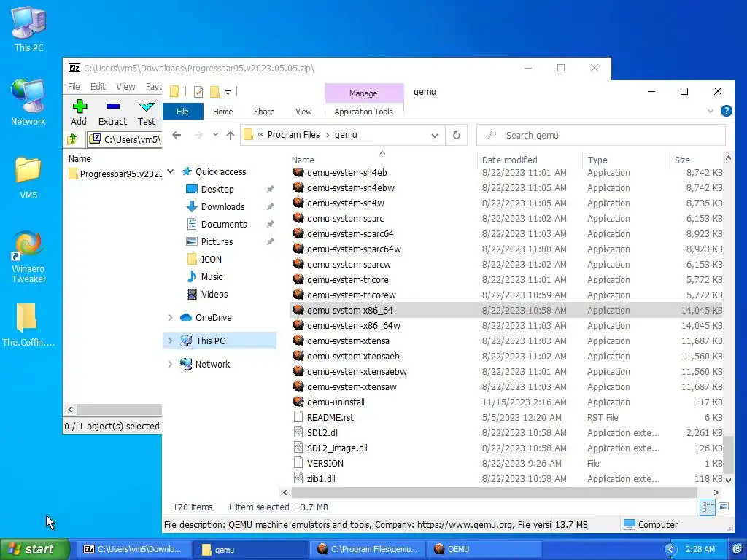Expand the address bar history dropdown

(435, 135)
